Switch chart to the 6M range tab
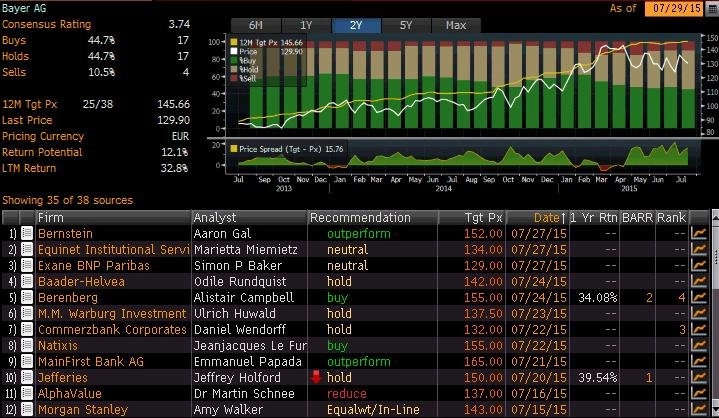 [x=255, y=25]
